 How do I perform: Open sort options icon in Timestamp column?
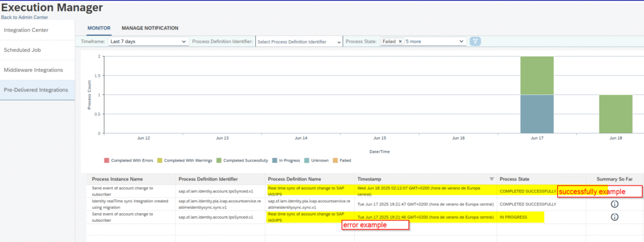(492, 179)
